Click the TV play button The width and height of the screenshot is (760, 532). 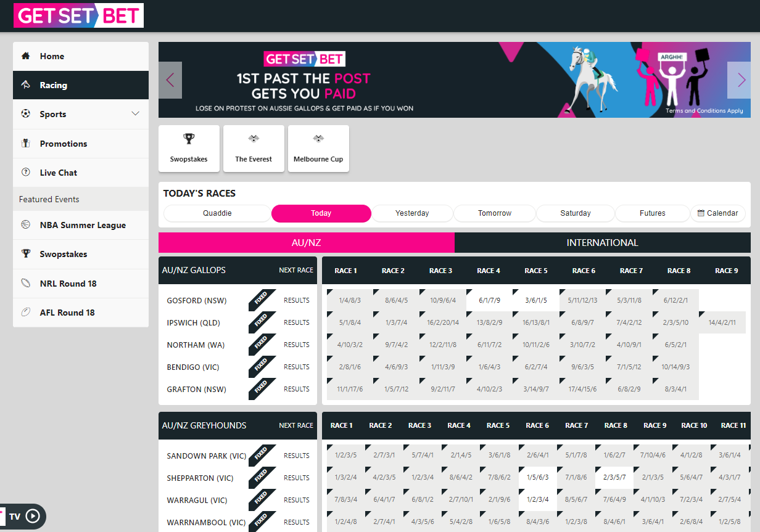click(x=33, y=516)
